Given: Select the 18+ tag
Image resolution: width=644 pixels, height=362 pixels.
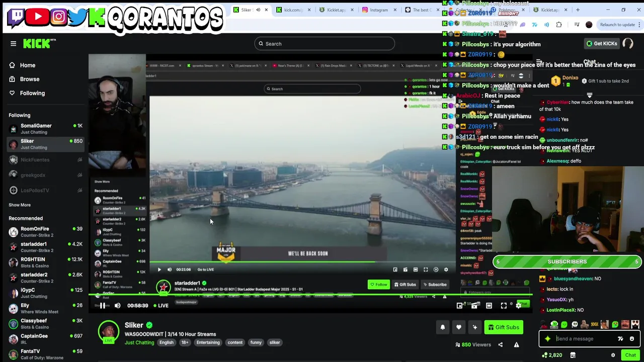Looking at the screenshot, I should point(185,342).
